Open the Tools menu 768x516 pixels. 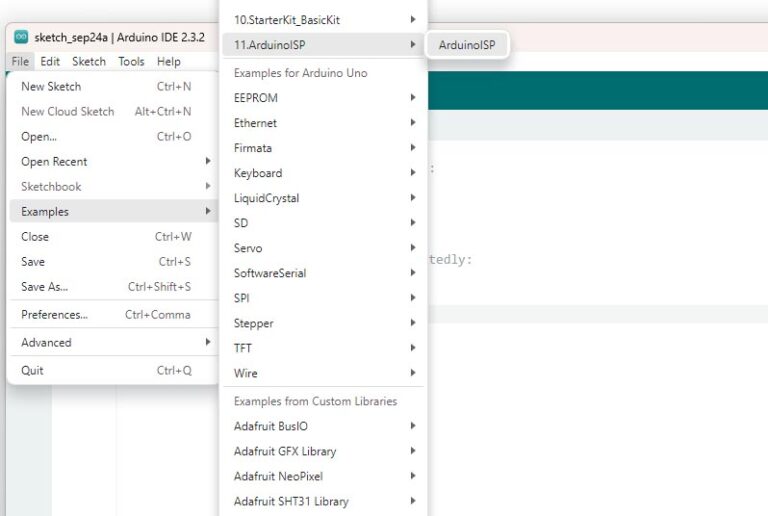(x=131, y=62)
